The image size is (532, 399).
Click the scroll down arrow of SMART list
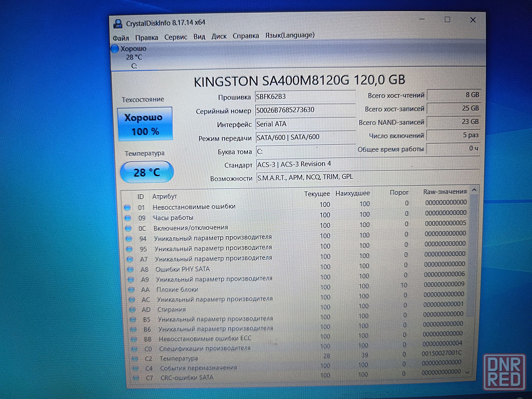(468, 372)
